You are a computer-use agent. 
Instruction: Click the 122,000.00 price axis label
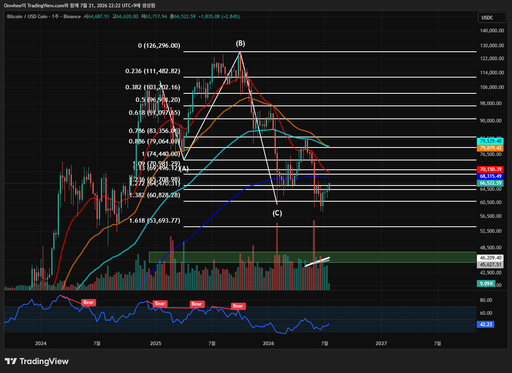tap(492, 58)
